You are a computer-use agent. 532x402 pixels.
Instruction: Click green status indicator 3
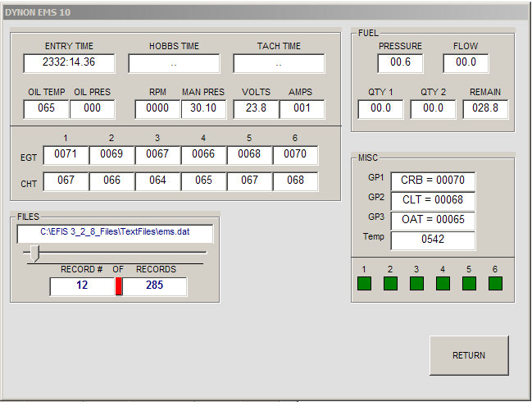[416, 284]
